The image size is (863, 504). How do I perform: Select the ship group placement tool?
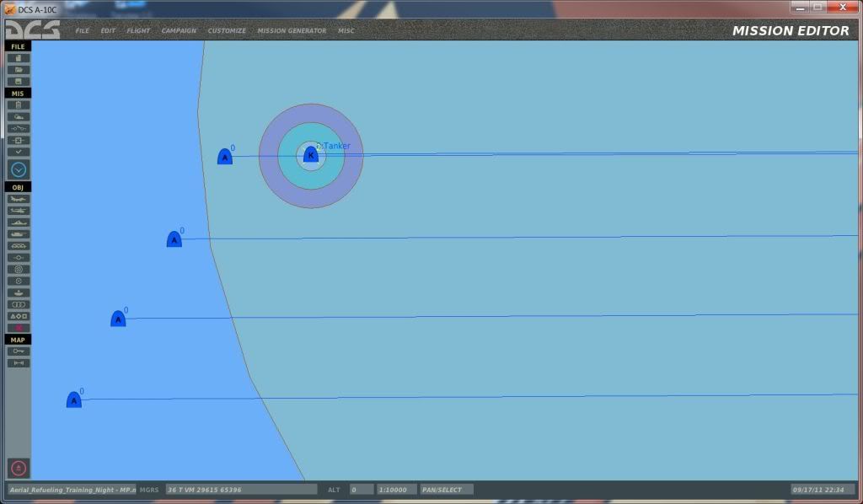pyautogui.click(x=19, y=223)
